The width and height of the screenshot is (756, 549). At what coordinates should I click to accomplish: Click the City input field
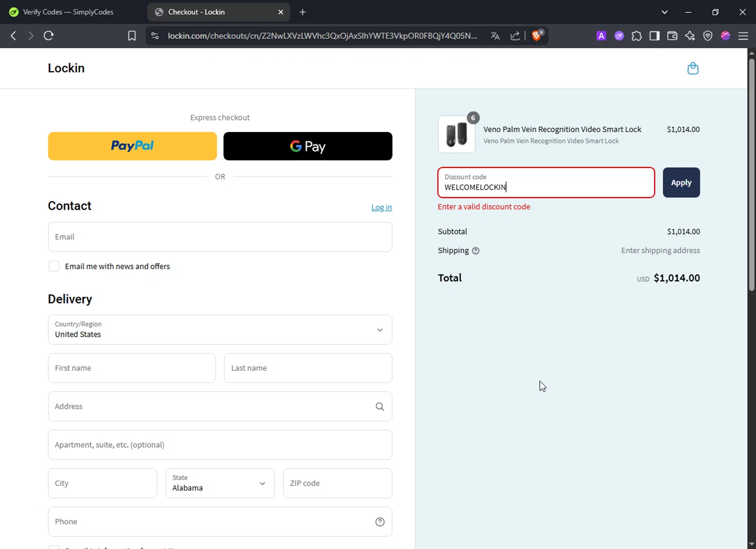coord(103,483)
